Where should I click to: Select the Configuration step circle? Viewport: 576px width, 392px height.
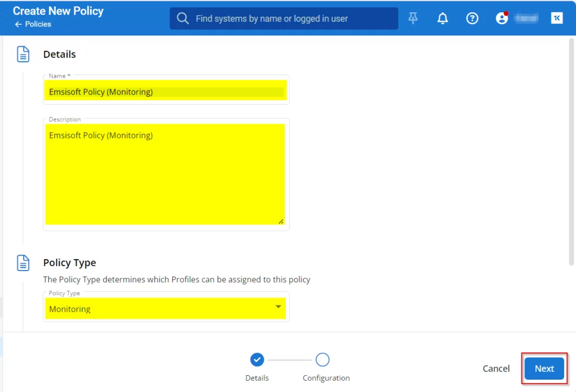tap(322, 359)
